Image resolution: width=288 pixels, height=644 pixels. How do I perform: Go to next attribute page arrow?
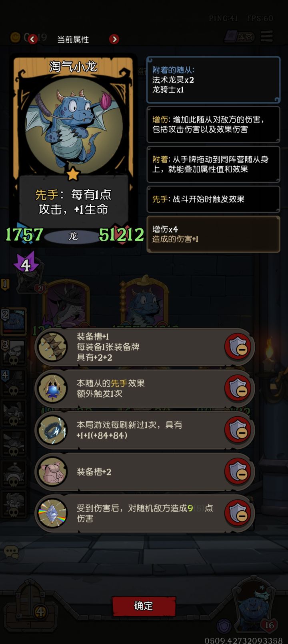pos(114,39)
